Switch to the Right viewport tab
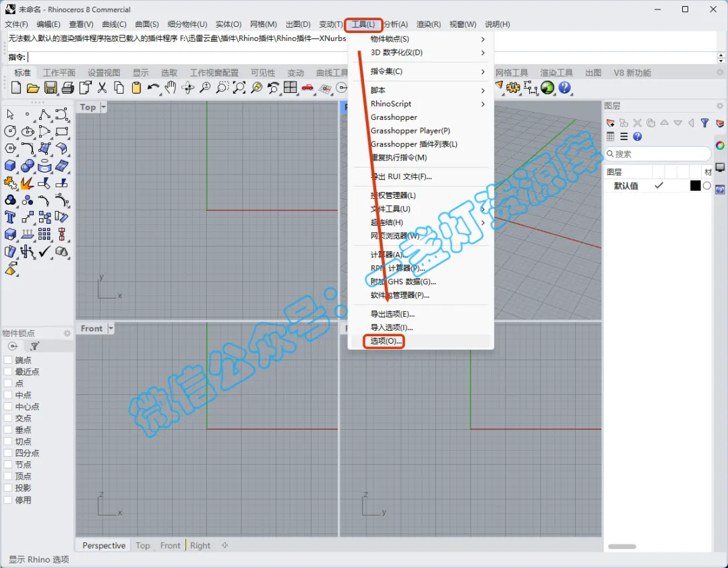This screenshot has width=728, height=568. tap(200, 545)
